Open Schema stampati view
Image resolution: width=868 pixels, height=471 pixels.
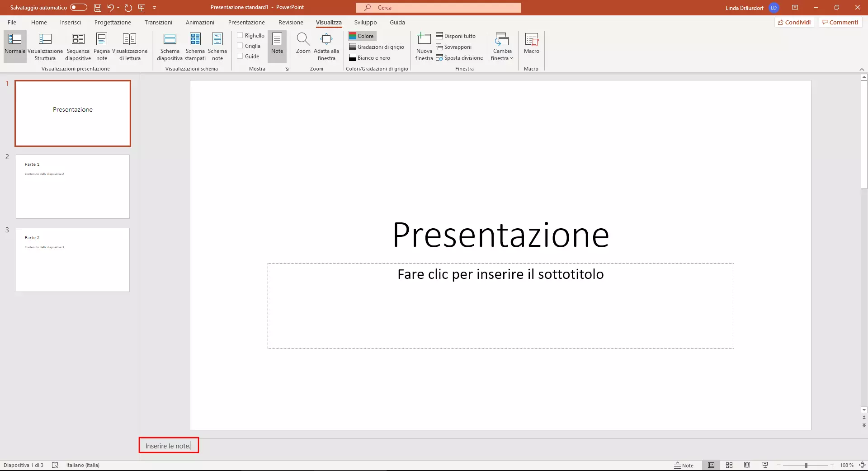tap(195, 46)
